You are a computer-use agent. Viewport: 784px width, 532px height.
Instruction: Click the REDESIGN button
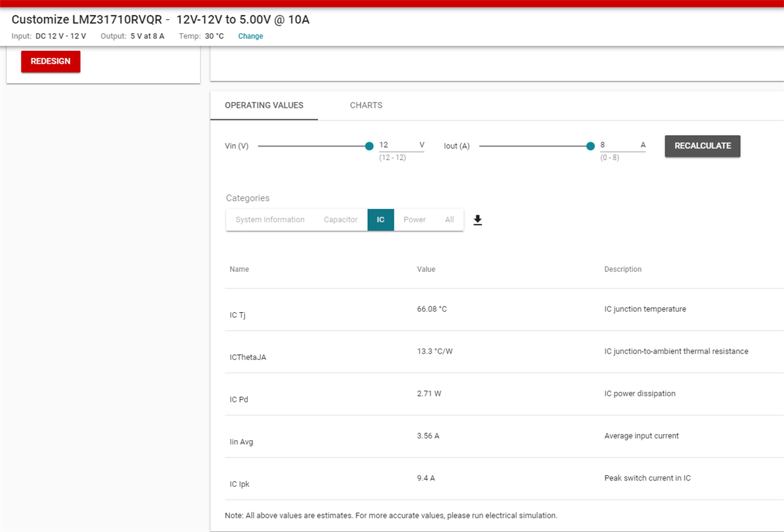(x=51, y=62)
